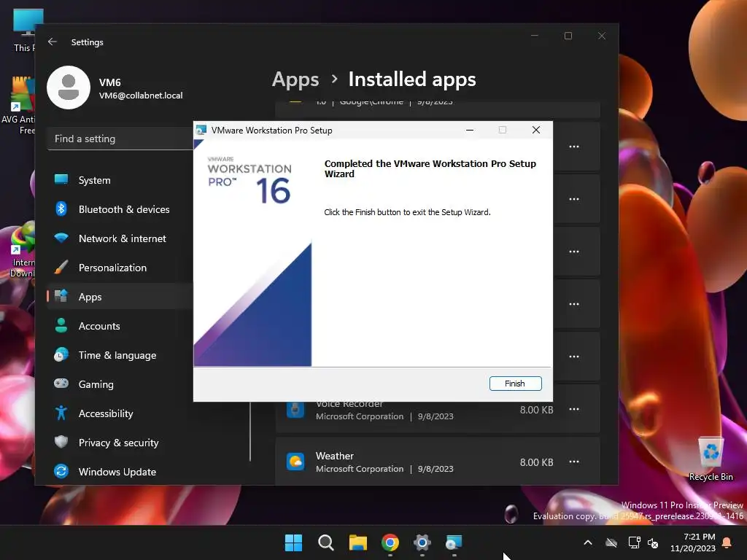Image resolution: width=747 pixels, height=560 pixels.
Task: Click the Voice Recorder app icon
Action: point(295,410)
